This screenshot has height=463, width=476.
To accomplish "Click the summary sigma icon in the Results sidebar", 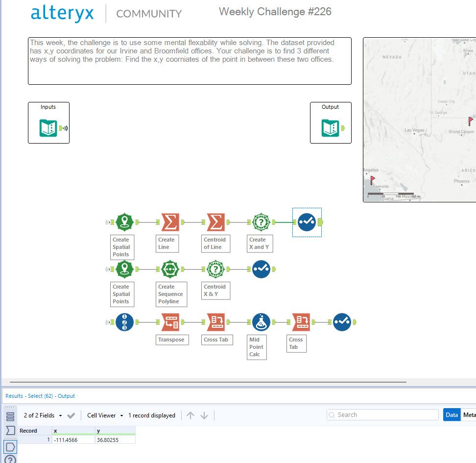I will tap(10, 430).
